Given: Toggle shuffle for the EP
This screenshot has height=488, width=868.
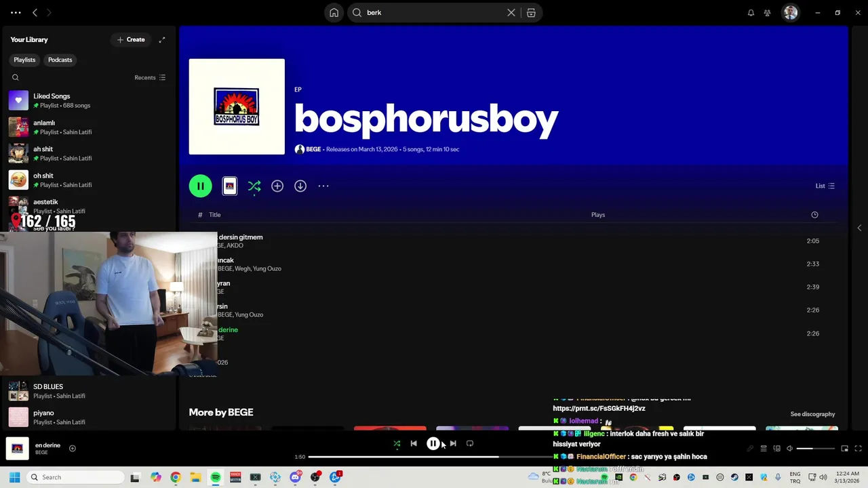Looking at the screenshot, I should click(x=254, y=186).
